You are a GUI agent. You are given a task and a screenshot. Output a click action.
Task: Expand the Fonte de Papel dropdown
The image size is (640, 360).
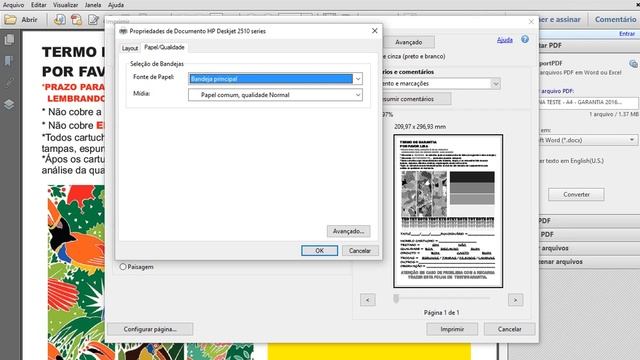[x=358, y=78]
